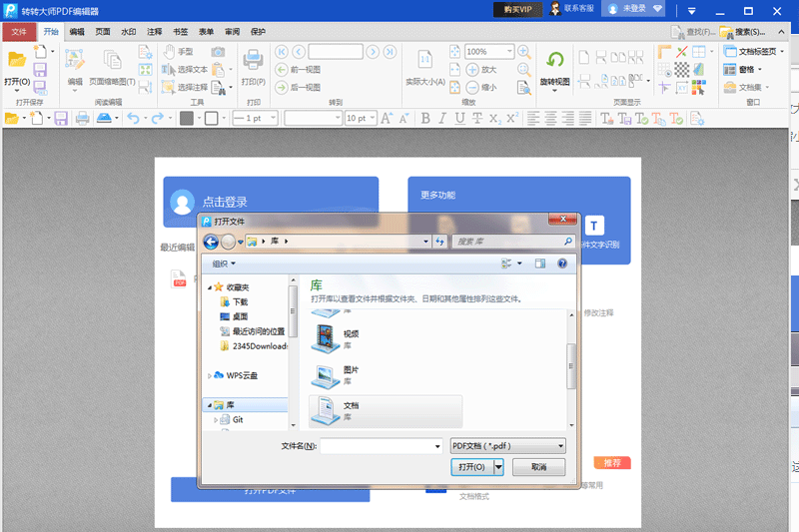This screenshot has height=532, width=799.
Task: Click the Cancel button in dialog
Action: pos(538,467)
